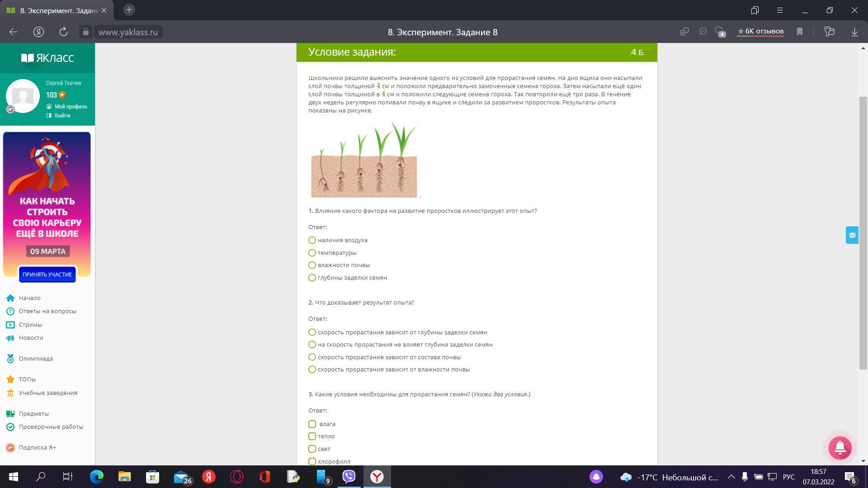868x488 pixels.
Task: Click the Олимпиада sidebar icon
Action: (10, 359)
